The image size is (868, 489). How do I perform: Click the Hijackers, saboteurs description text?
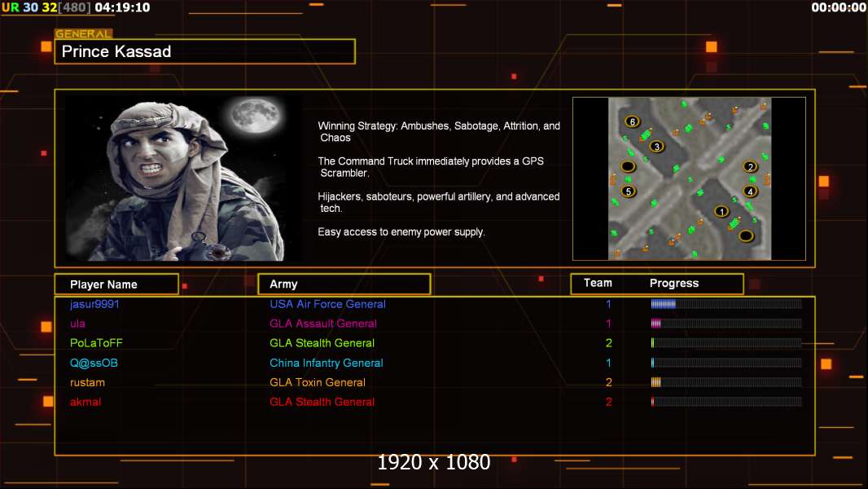pos(439,202)
